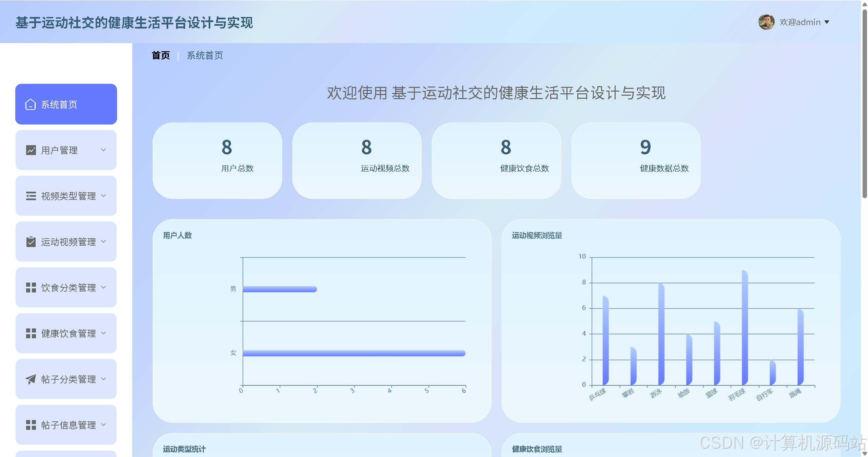Click the chart icon beside 用户管理

point(31,150)
